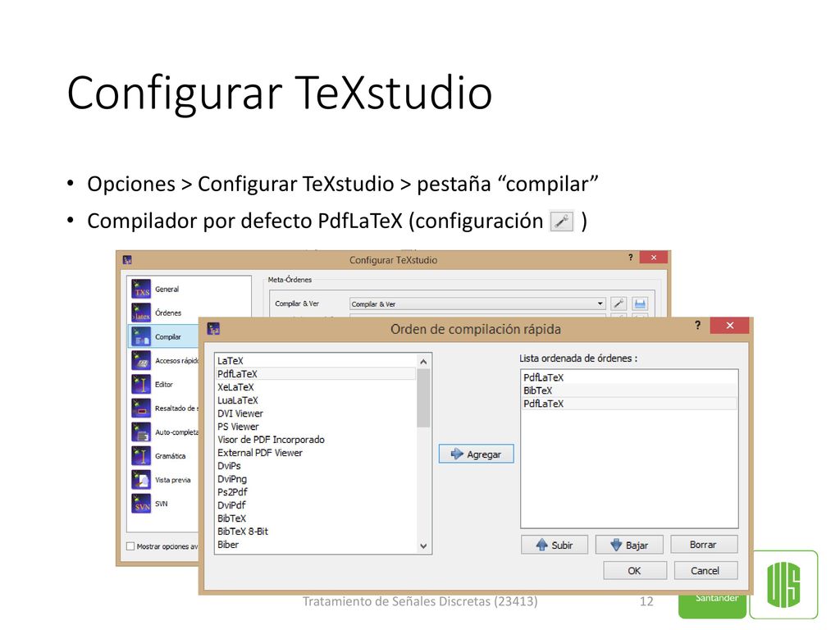Click the help question mark in Configurar TeXstudio window
The width and height of the screenshot is (840, 630).
tap(631, 257)
